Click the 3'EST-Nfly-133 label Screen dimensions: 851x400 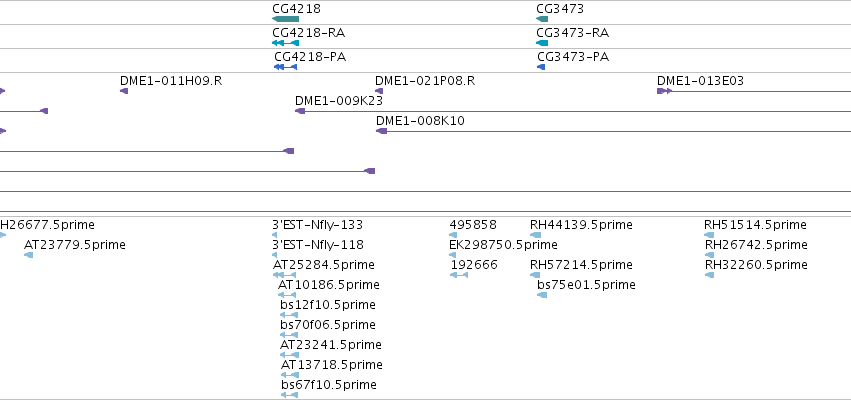(x=317, y=225)
